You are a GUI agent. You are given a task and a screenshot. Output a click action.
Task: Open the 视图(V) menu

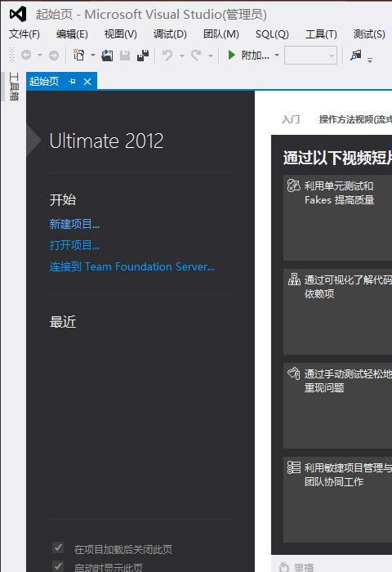coord(120,34)
